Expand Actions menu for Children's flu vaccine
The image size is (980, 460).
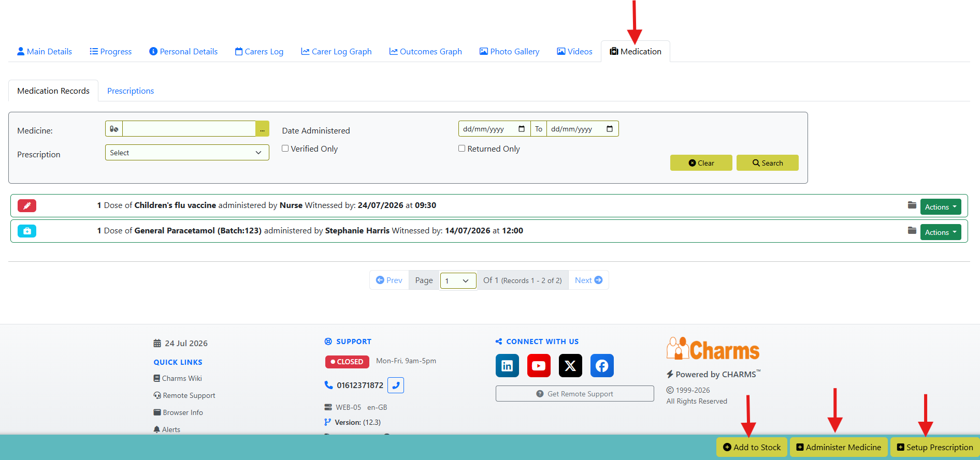click(x=941, y=207)
